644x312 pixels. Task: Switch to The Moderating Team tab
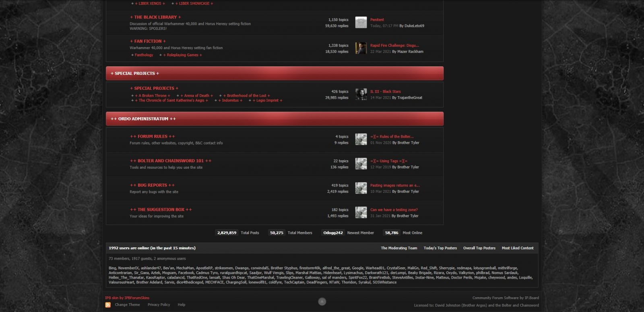(x=399, y=248)
